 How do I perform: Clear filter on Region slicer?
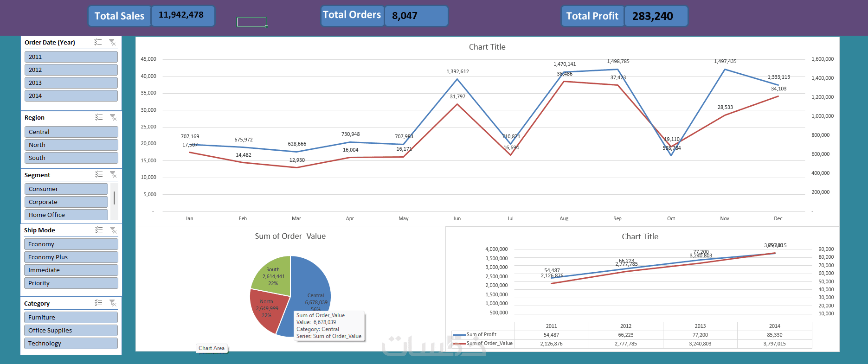(113, 117)
